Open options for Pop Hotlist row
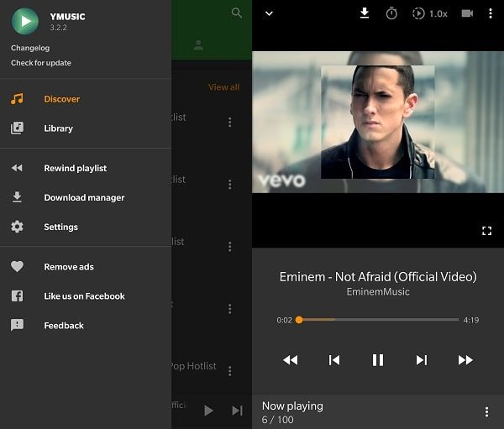The image size is (504, 429). (x=229, y=371)
